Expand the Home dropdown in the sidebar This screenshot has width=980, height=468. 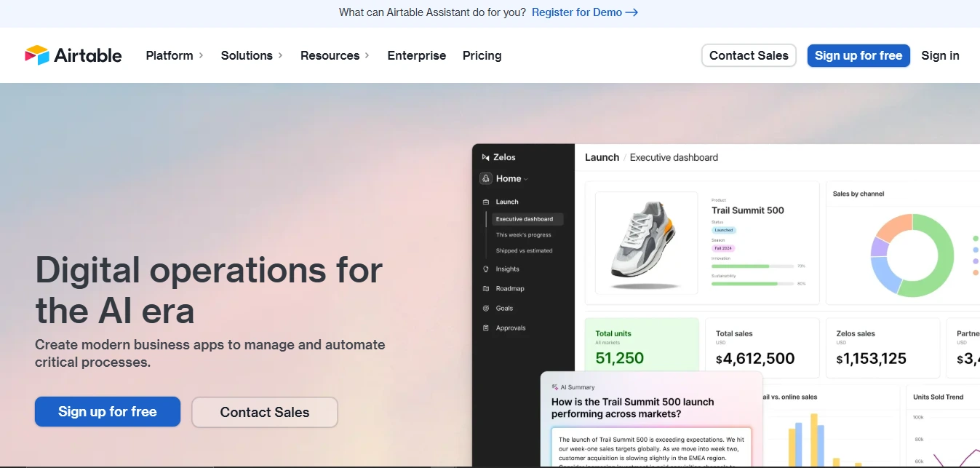(x=525, y=178)
